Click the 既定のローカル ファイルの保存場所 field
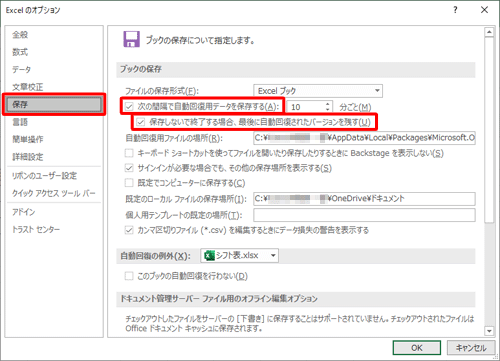The width and height of the screenshot is (500, 361). pyautogui.click(x=364, y=199)
